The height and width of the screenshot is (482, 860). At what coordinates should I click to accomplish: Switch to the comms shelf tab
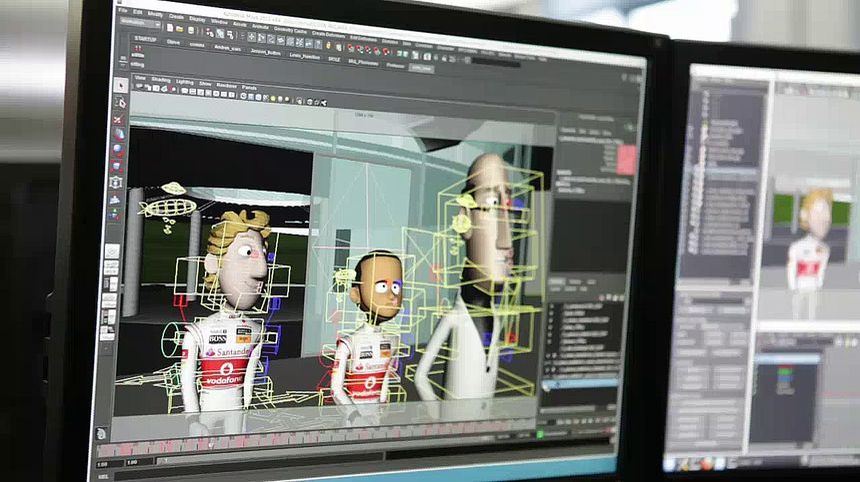197,45
